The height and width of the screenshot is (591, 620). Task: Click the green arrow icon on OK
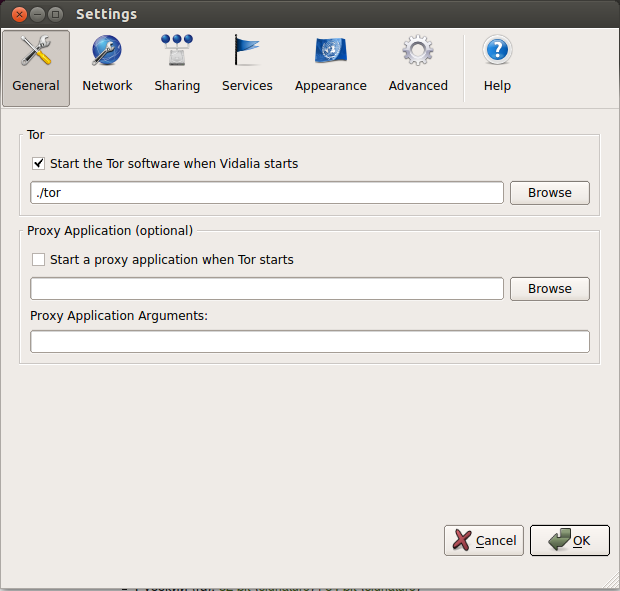(x=560, y=539)
